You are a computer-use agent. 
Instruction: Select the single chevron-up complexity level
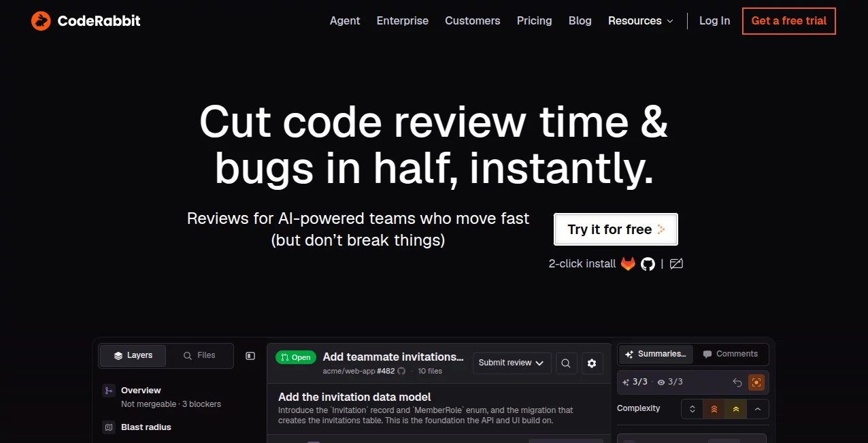point(758,409)
